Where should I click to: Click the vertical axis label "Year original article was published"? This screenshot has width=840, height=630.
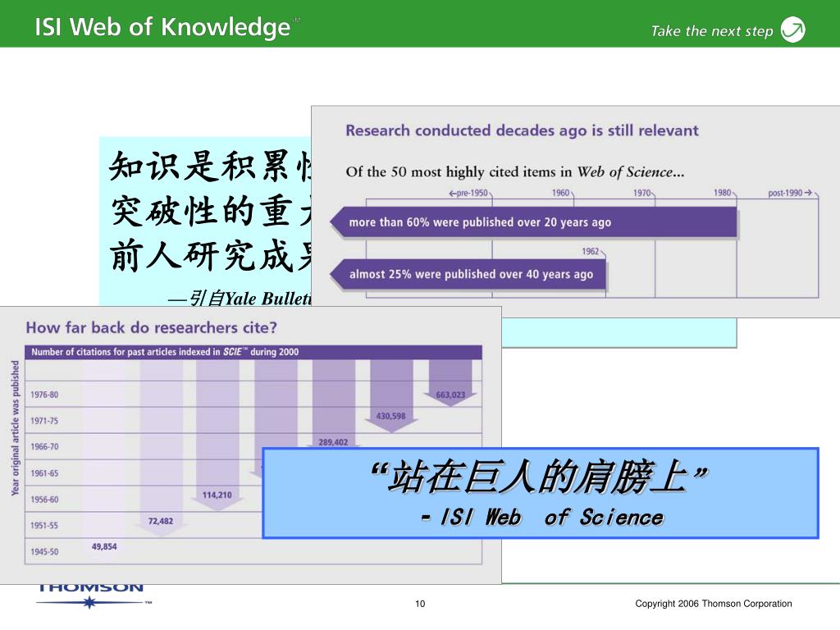15,428
